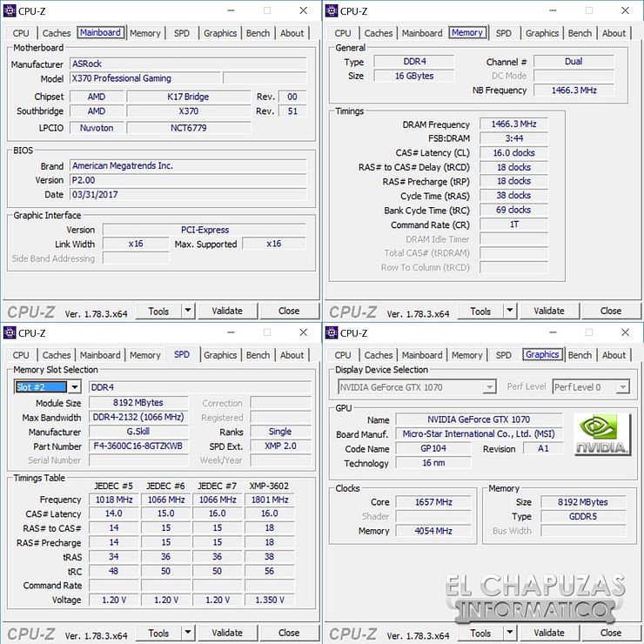
Task: Click the CPU-Z icon in the Mainboard window title bar
Action: click(10, 11)
